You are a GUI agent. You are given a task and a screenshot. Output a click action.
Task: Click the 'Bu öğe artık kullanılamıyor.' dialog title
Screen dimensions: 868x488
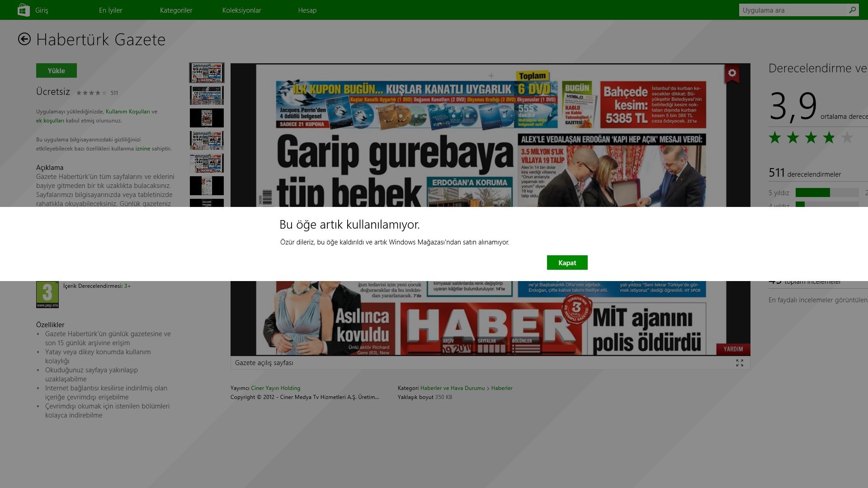[349, 225]
